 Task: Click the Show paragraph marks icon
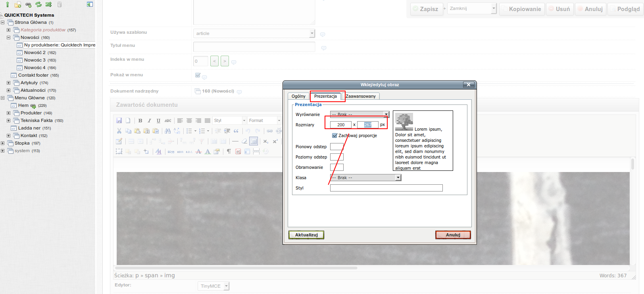coord(229,151)
